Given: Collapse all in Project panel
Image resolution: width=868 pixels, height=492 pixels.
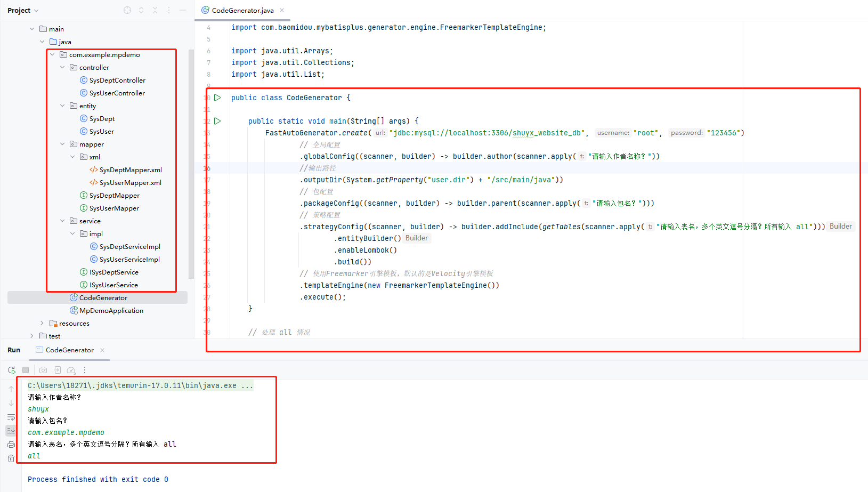Looking at the screenshot, I should [155, 10].
